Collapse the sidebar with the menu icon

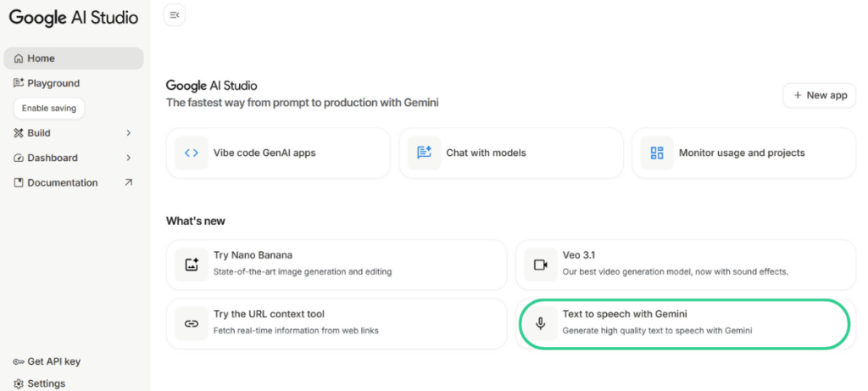pyautogui.click(x=175, y=15)
